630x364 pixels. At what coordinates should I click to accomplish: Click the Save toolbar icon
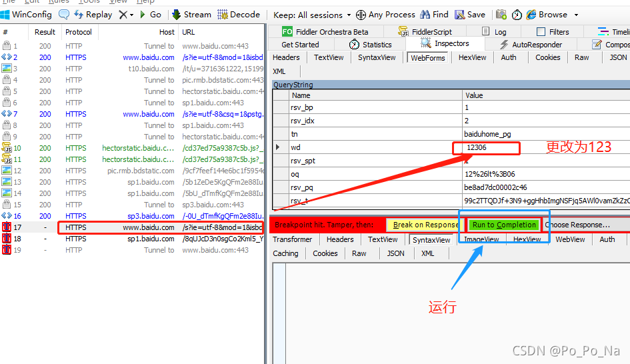(x=459, y=15)
